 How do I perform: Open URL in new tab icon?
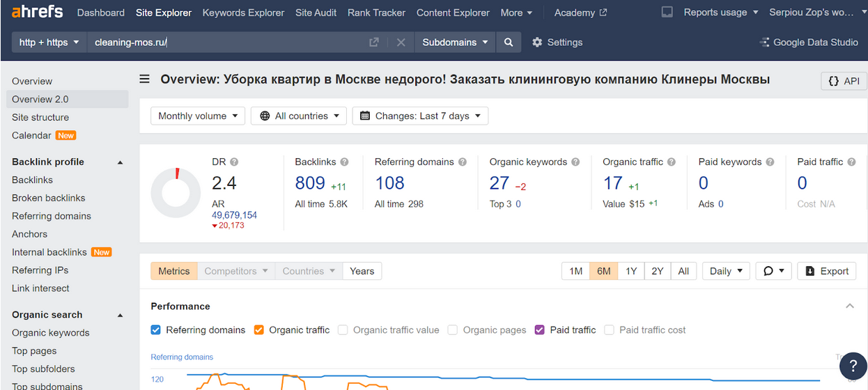pos(374,42)
